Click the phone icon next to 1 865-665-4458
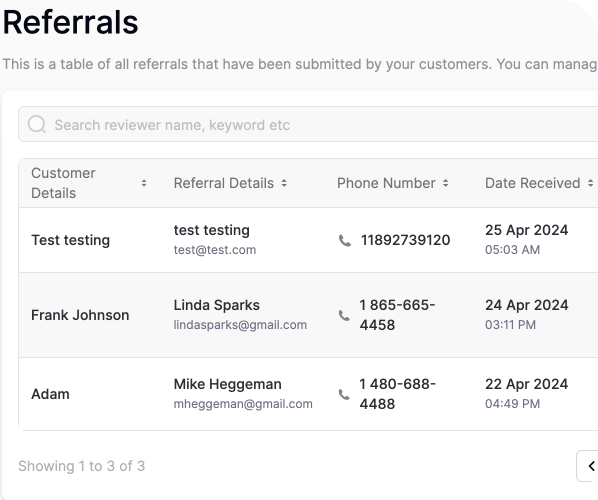 pos(344,315)
